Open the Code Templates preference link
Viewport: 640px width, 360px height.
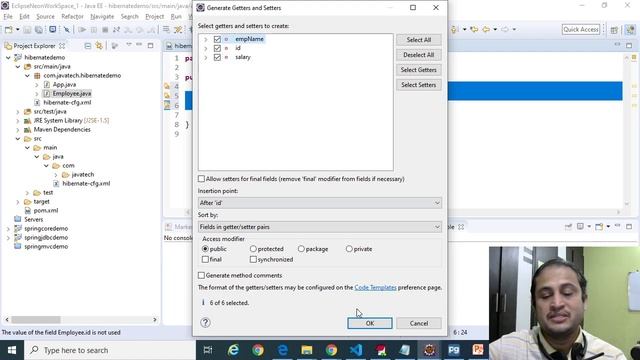376,287
